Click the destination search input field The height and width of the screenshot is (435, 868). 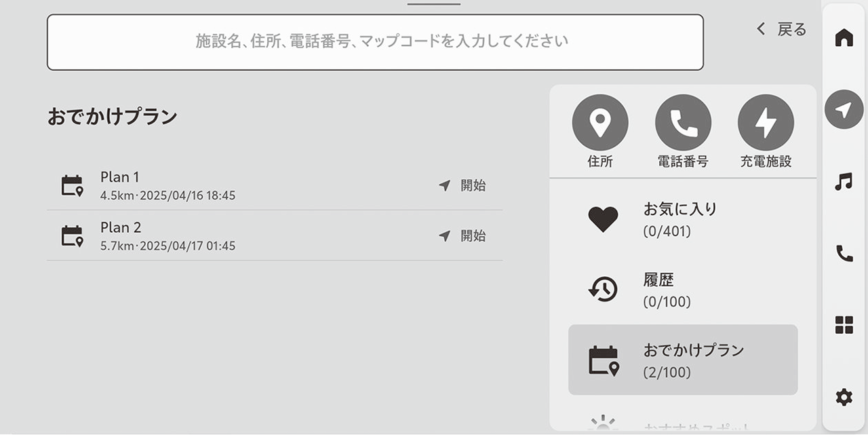point(374,41)
